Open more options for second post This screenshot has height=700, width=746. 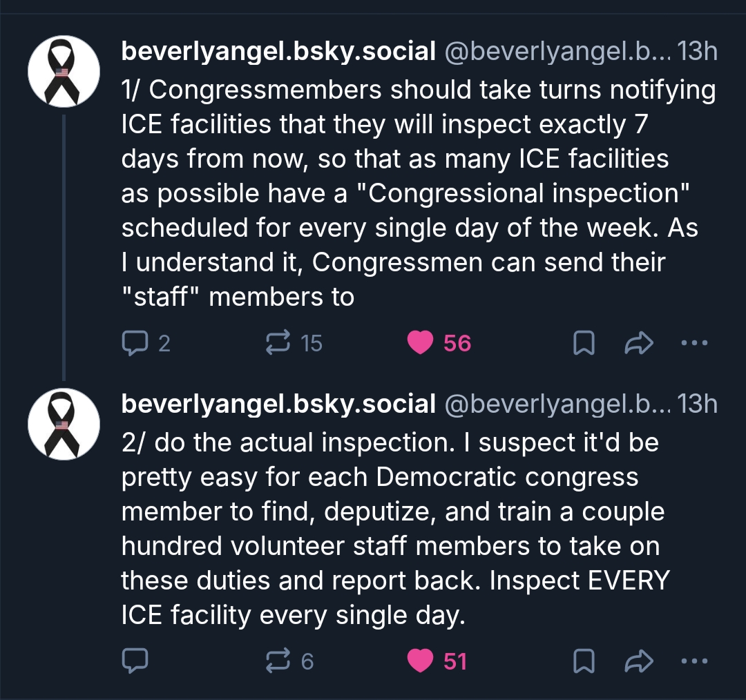[694, 661]
